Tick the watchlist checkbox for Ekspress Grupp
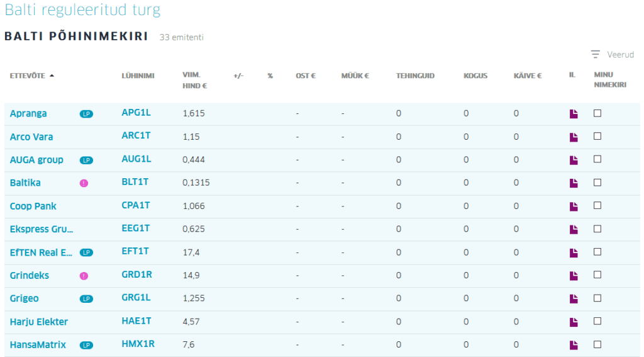Screen dimensions: 644x357 click(x=597, y=229)
